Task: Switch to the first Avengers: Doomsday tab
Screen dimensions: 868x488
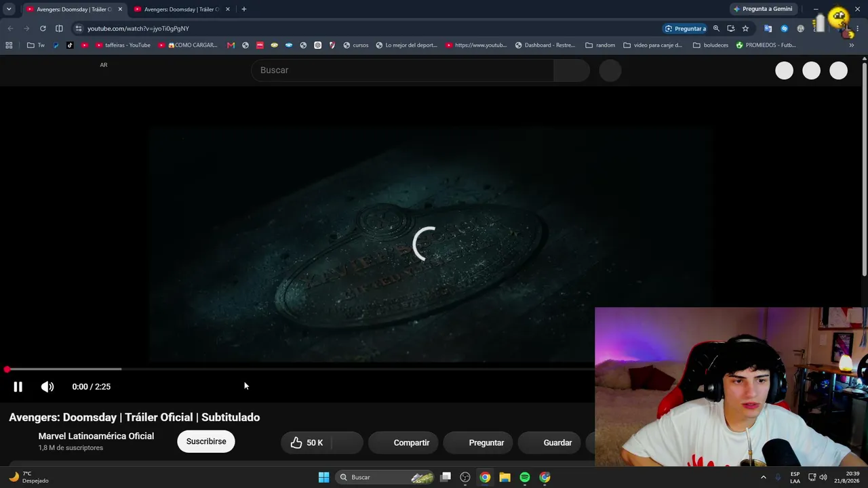Action: coord(74,9)
